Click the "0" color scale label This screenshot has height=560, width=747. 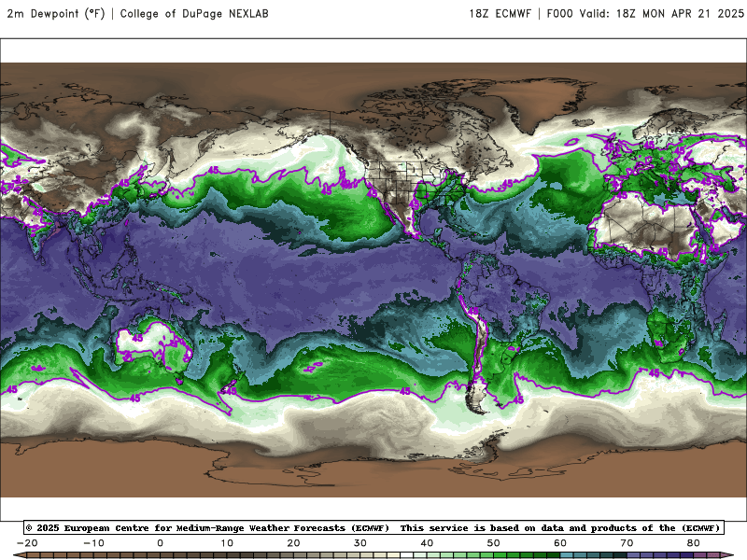point(160,543)
